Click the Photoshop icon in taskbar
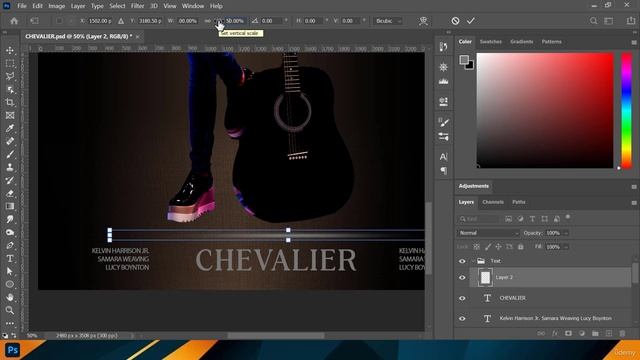Viewport: 640px width, 360px height. (12, 350)
